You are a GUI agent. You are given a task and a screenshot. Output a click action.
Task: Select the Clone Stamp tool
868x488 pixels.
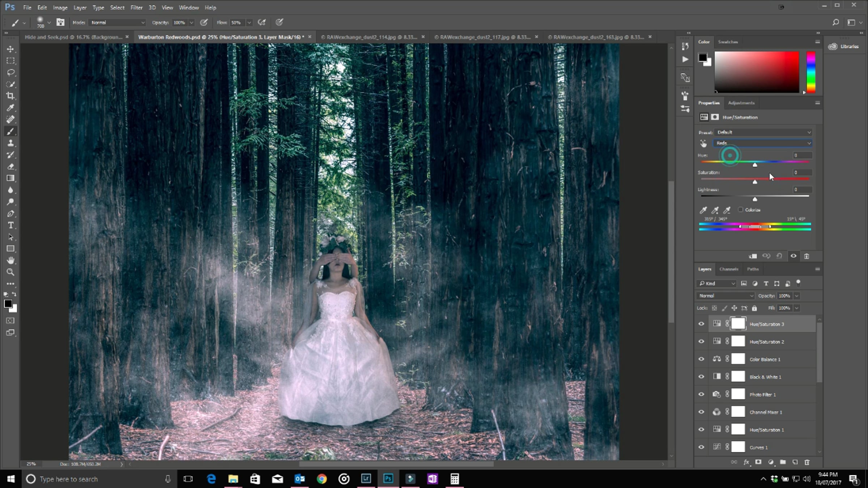pyautogui.click(x=10, y=143)
